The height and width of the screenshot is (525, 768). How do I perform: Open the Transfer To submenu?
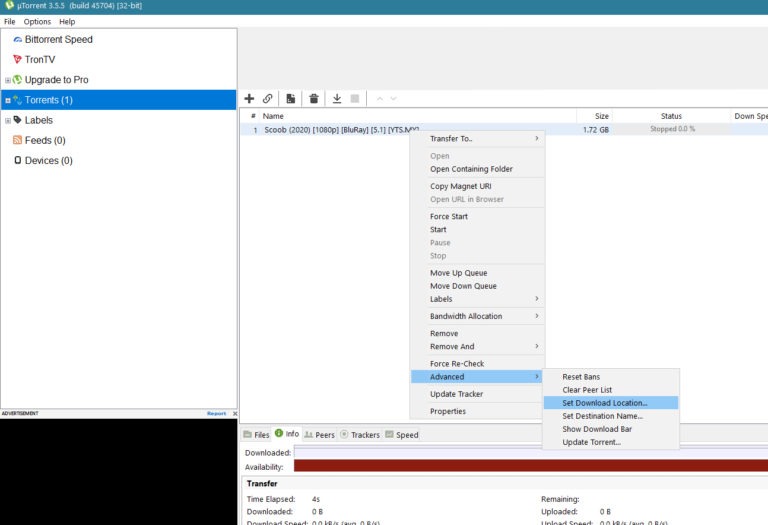(478, 139)
